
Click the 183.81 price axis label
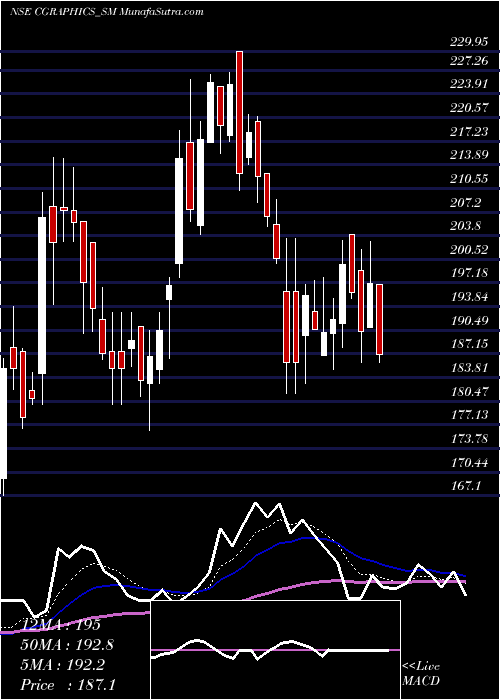[x=469, y=368]
